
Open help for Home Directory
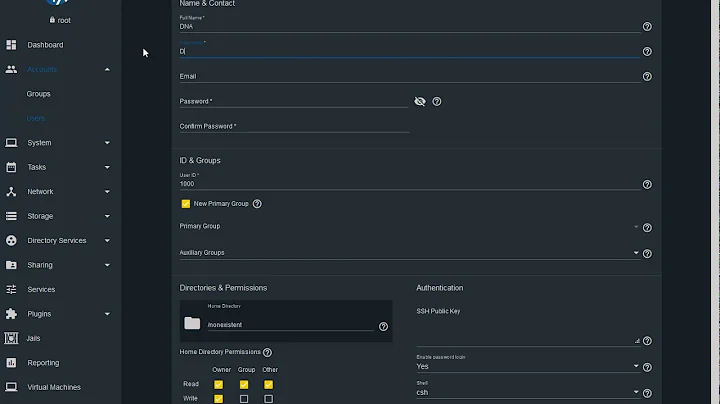point(383,326)
